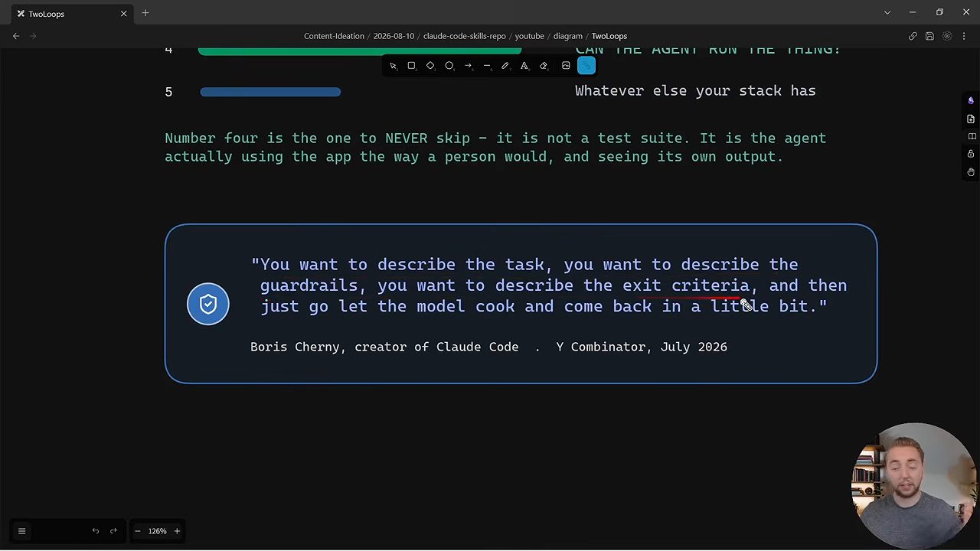Open a new tab with plus button

[145, 13]
